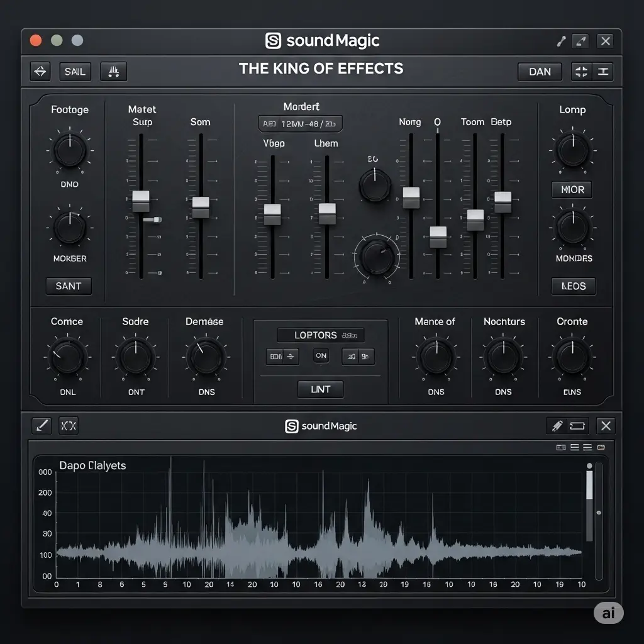The image size is (644, 644).
Task: Click the O fader handle
Action: 438,237
